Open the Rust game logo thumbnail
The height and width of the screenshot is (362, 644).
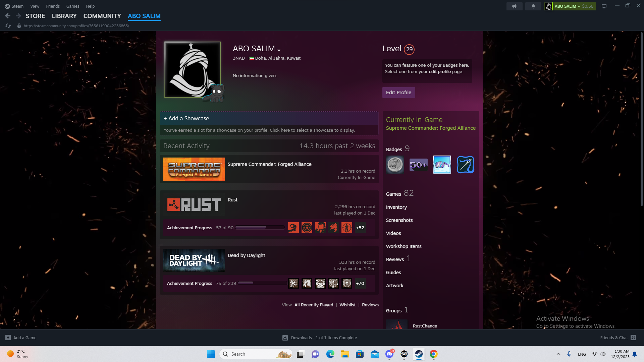(194, 204)
